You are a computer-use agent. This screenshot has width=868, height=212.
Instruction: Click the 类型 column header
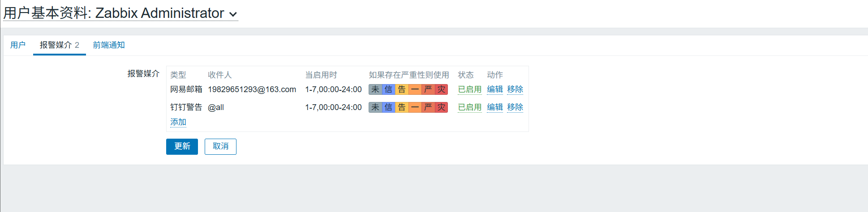[x=178, y=75]
